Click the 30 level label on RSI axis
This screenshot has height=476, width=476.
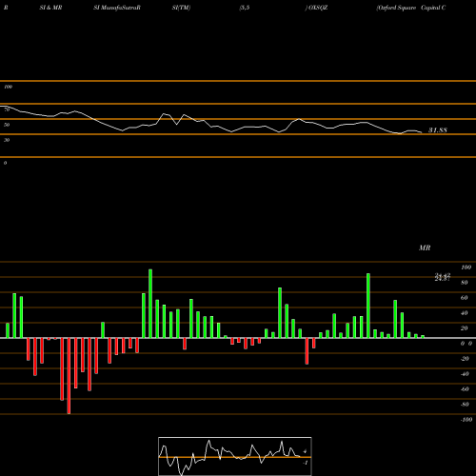[x=7, y=140]
